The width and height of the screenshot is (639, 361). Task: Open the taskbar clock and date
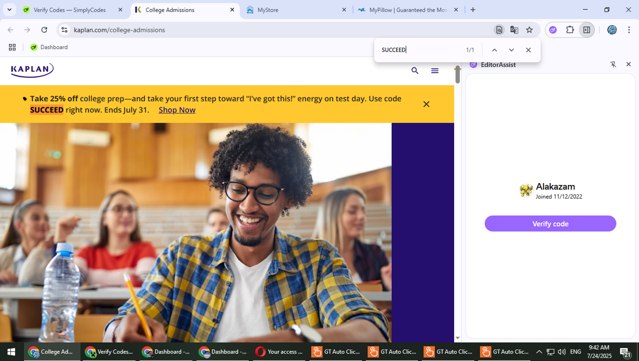[599, 352]
